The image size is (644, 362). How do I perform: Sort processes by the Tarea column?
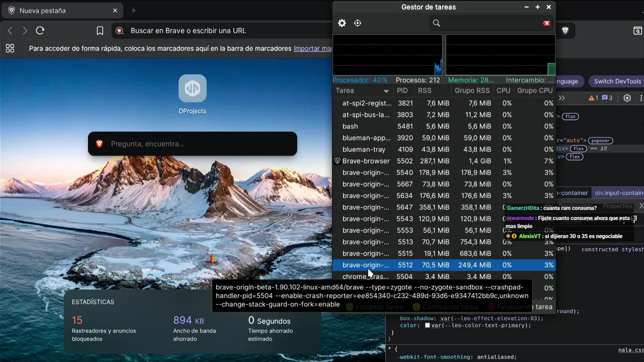(362, 90)
